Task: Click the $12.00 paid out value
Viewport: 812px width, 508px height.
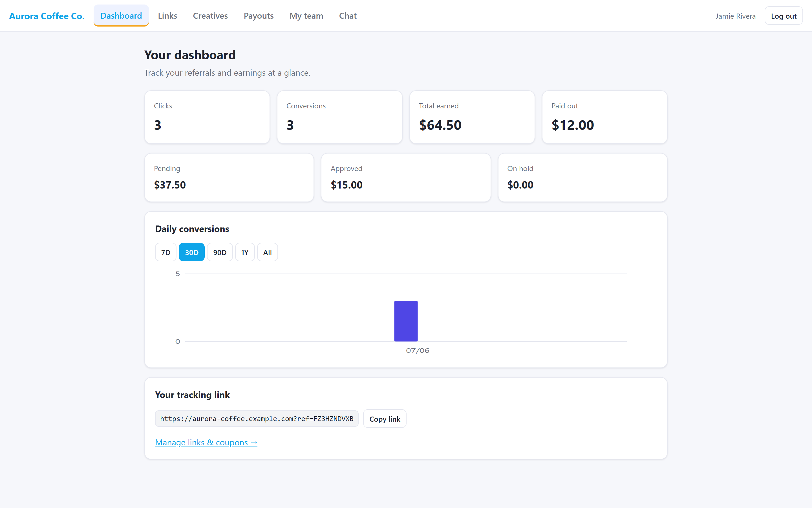Action: 573,125
